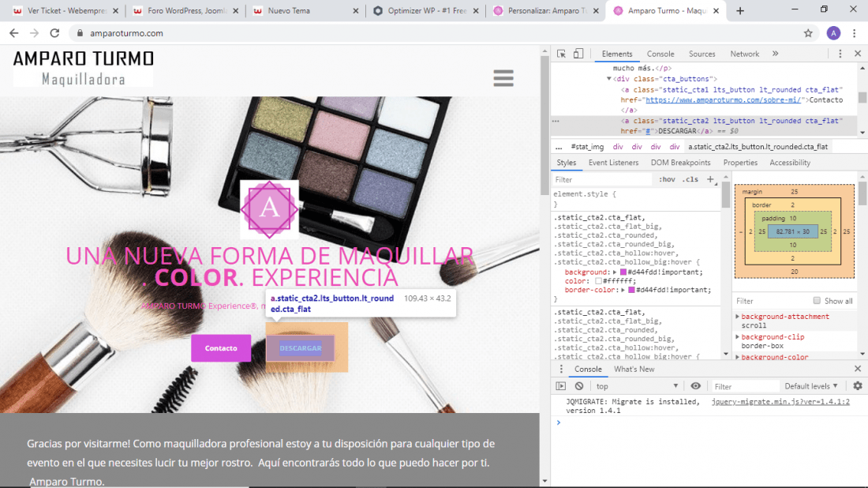The width and height of the screenshot is (868, 488).
Task: View site information lock icon
Action: pos(80,33)
